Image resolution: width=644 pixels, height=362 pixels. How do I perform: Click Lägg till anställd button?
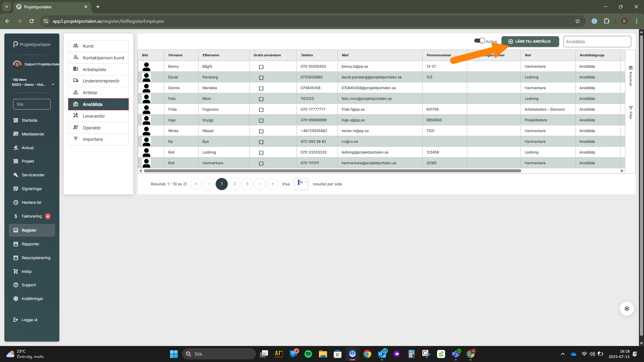pos(530,42)
